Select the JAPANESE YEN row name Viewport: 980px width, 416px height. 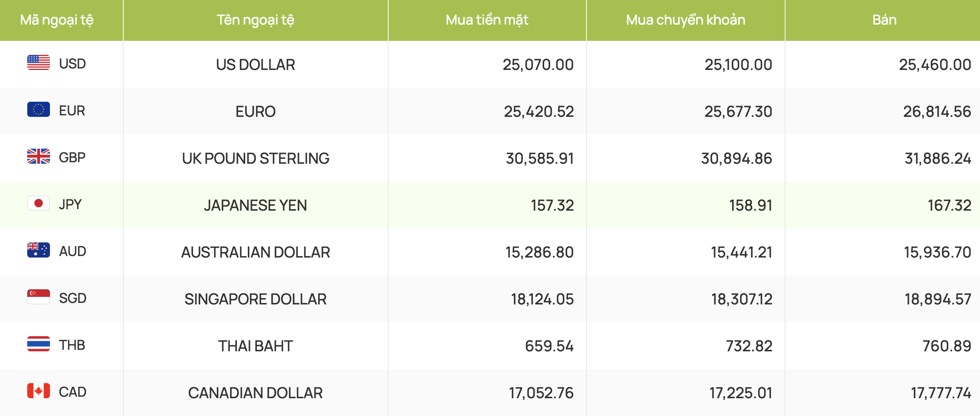(x=255, y=205)
